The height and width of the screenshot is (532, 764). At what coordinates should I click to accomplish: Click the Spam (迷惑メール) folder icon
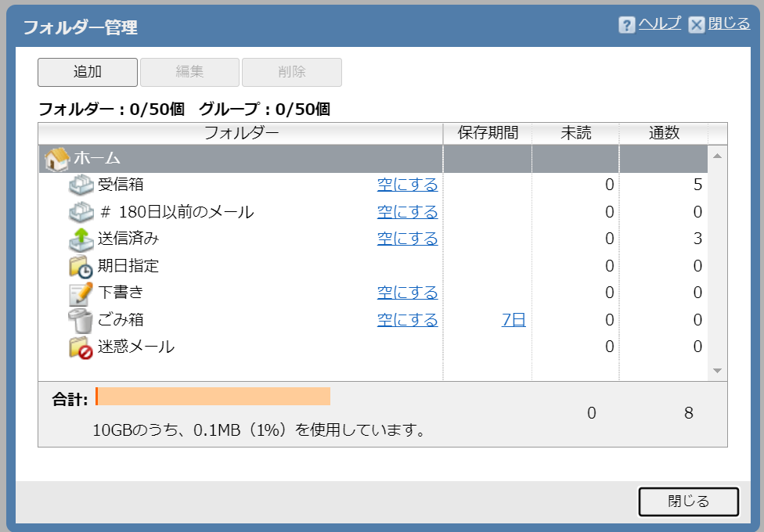pos(81,347)
